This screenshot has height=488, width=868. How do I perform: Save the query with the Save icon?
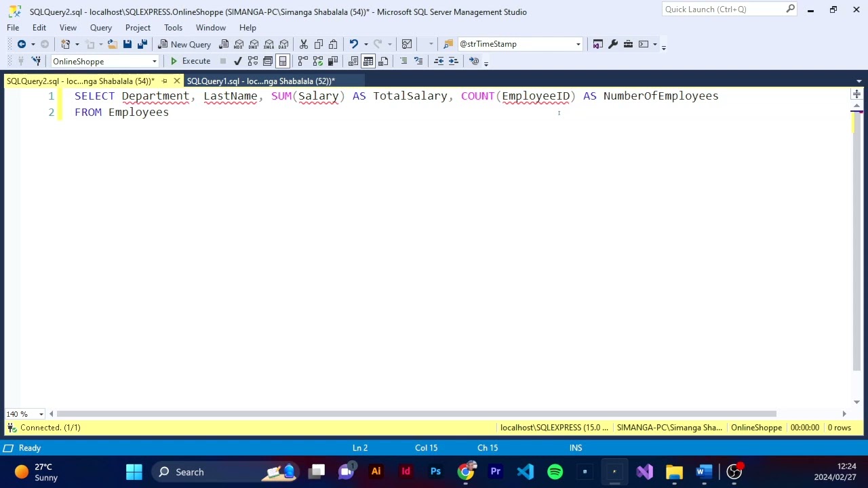[127, 44]
